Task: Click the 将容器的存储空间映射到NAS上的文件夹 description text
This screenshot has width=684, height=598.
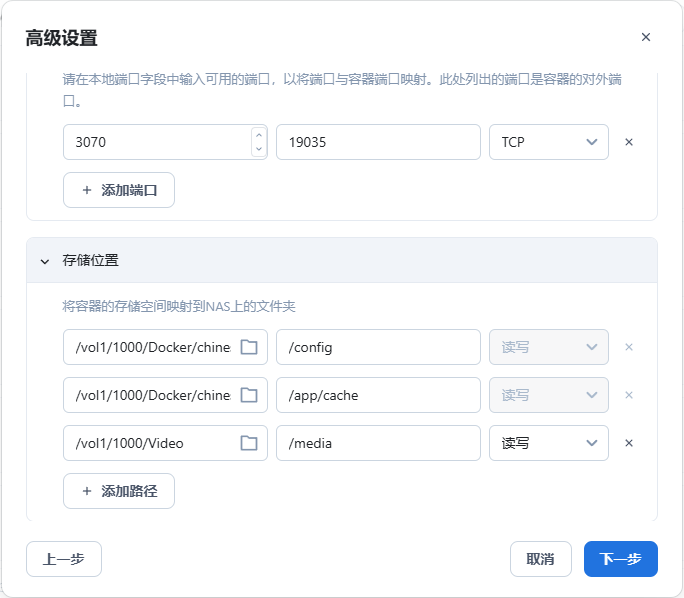Action: [x=179, y=307]
